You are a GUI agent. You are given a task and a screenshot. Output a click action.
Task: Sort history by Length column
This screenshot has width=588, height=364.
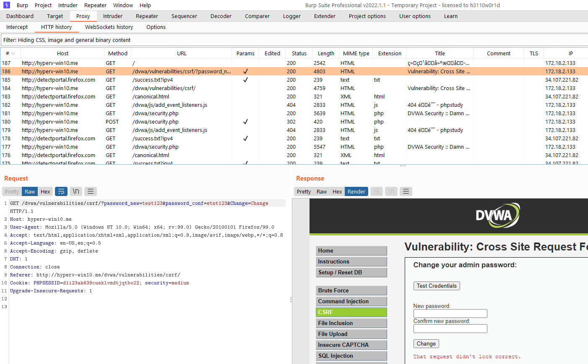click(x=326, y=53)
